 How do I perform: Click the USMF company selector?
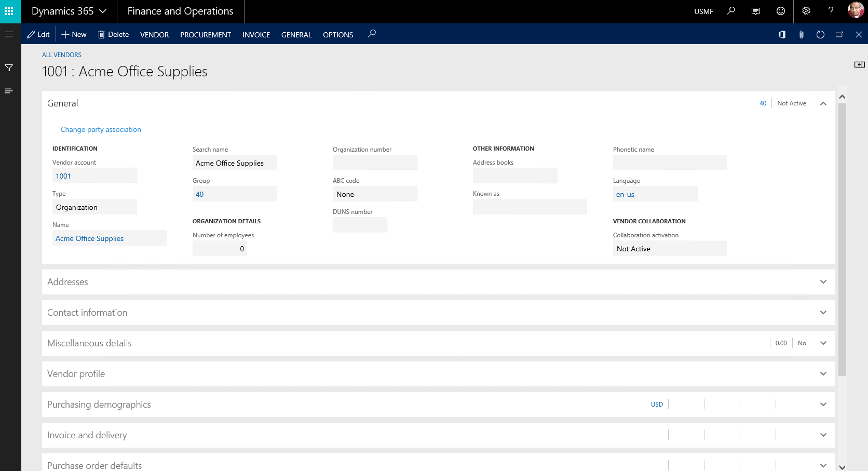tap(703, 11)
